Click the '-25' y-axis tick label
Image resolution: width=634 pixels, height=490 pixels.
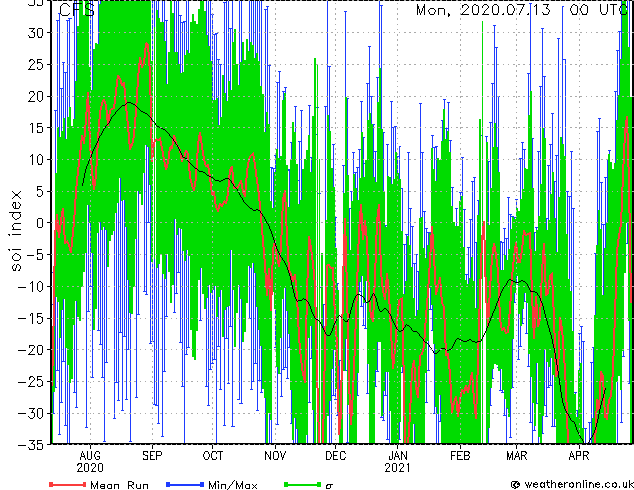31,382
